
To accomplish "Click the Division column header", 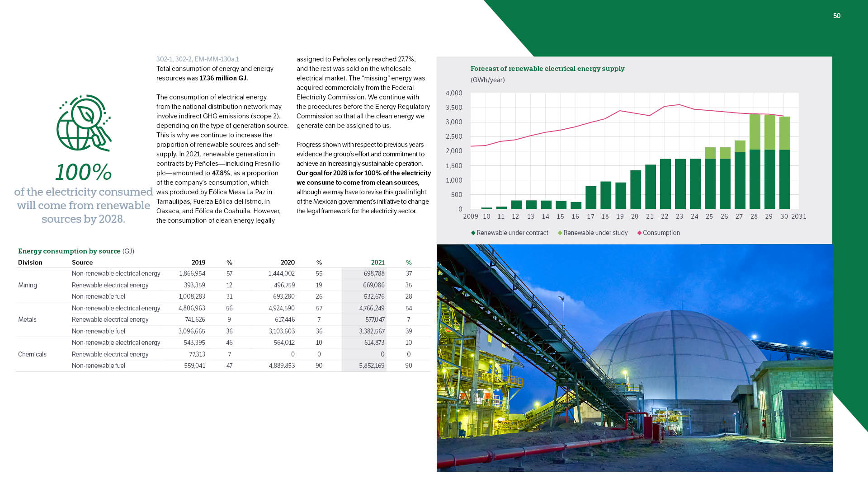I will click(30, 263).
